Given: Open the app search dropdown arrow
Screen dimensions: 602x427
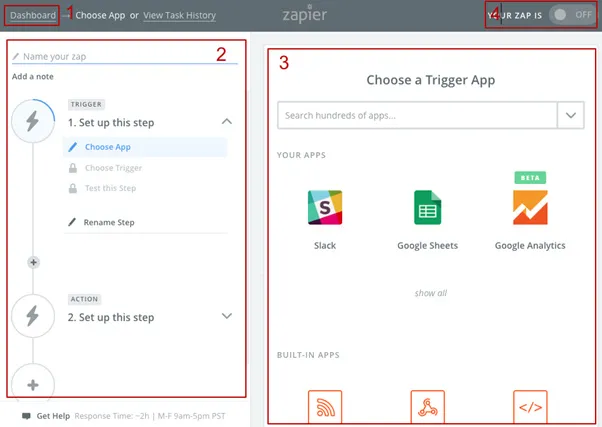Looking at the screenshot, I should (x=571, y=115).
